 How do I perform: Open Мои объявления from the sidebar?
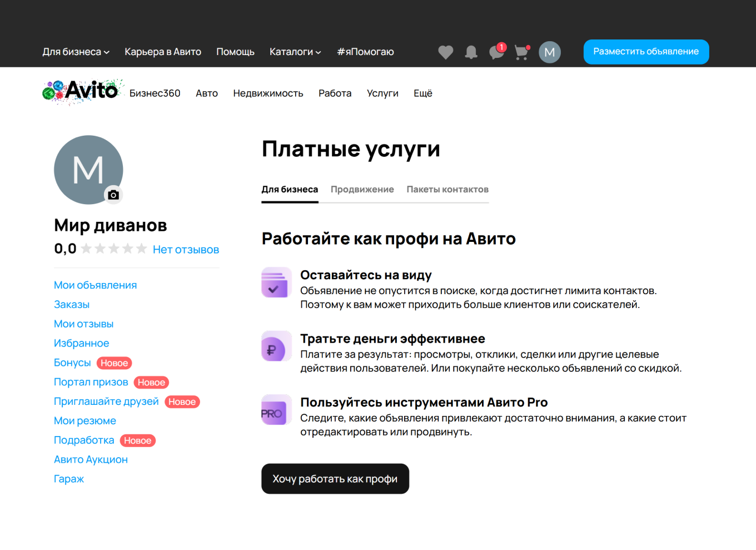[95, 285]
